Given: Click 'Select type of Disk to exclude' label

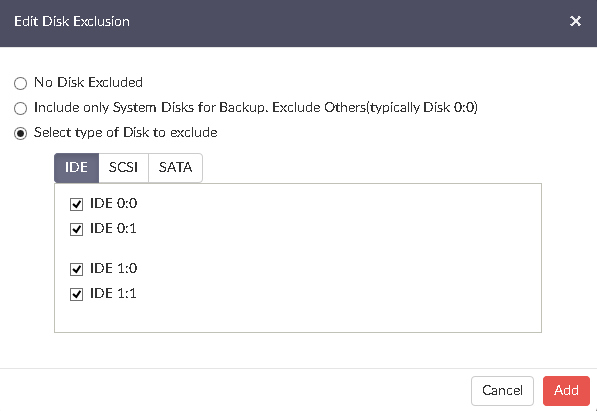Looking at the screenshot, I should (126, 133).
